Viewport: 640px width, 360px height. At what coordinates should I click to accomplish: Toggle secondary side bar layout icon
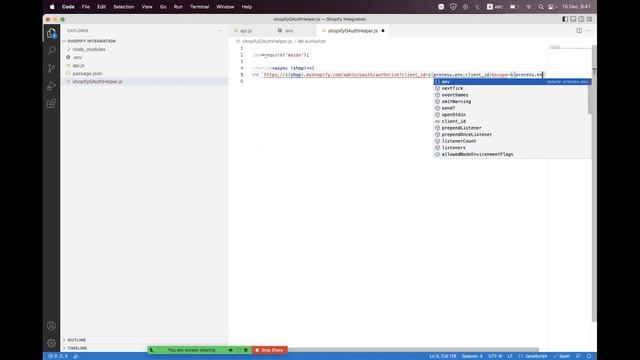coord(581,19)
